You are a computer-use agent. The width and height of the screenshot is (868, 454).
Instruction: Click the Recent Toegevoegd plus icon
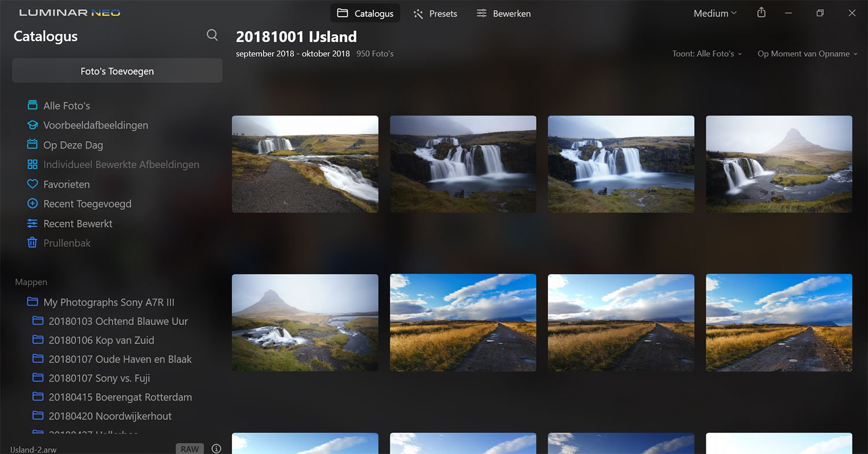pyautogui.click(x=32, y=204)
